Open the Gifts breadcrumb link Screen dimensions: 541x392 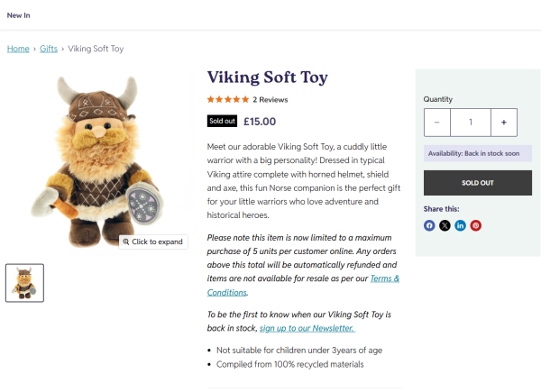(49, 49)
